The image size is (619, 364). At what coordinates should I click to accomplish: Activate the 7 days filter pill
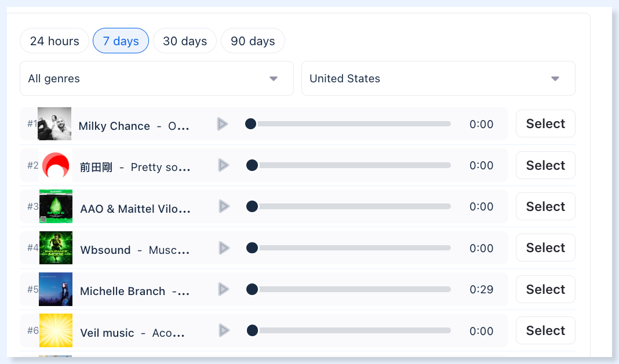click(121, 41)
